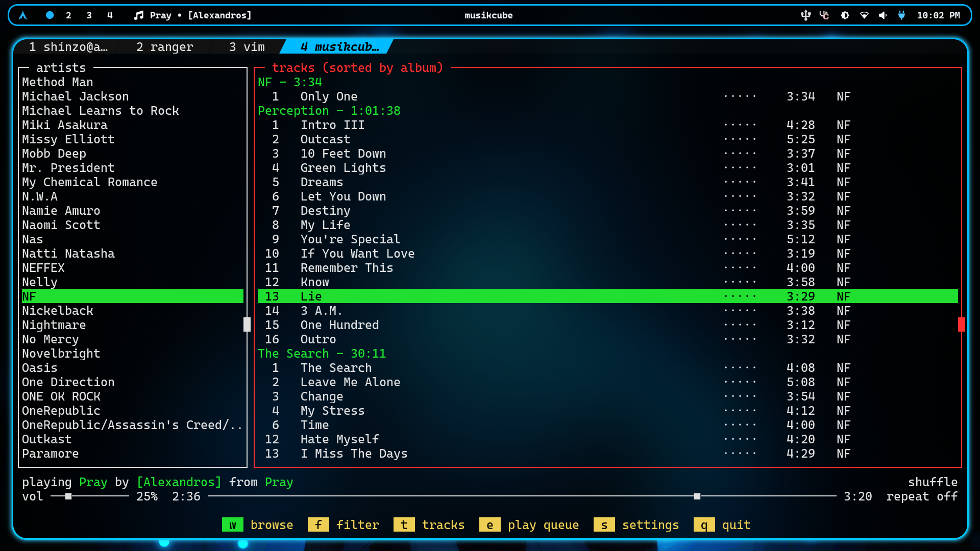The image size is (980, 551).
Task: Click the artists panel scrollbar handle
Action: 247,324
